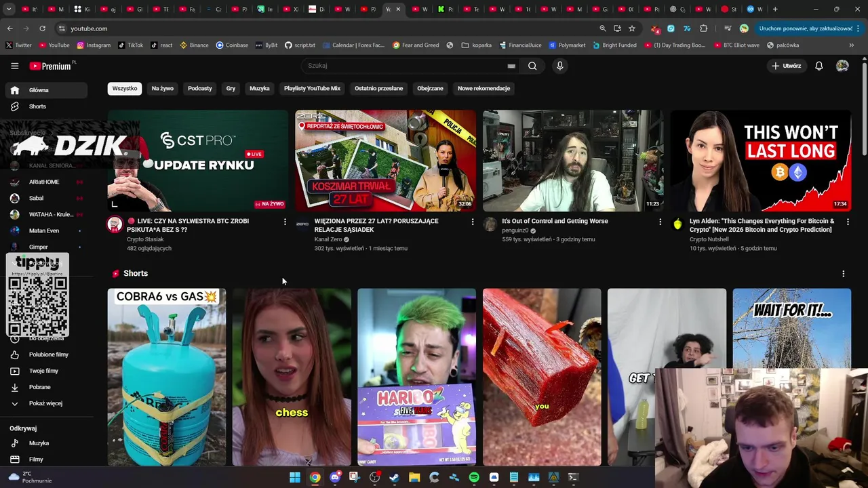Start voice search with the microphone
The width and height of the screenshot is (868, 488).
(x=559, y=66)
